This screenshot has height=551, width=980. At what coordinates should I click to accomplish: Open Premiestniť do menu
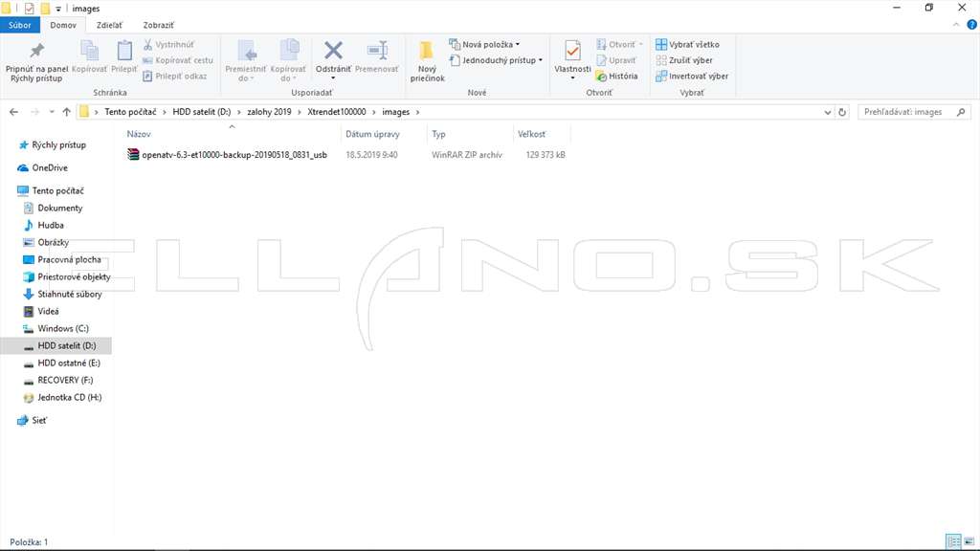point(246,61)
